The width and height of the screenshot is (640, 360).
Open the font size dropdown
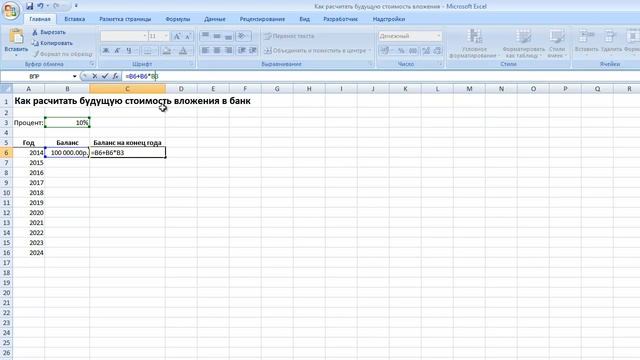(x=166, y=36)
